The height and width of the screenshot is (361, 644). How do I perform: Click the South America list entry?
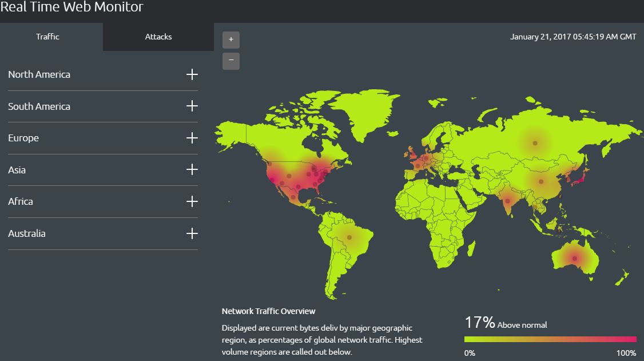pyautogui.click(x=39, y=106)
